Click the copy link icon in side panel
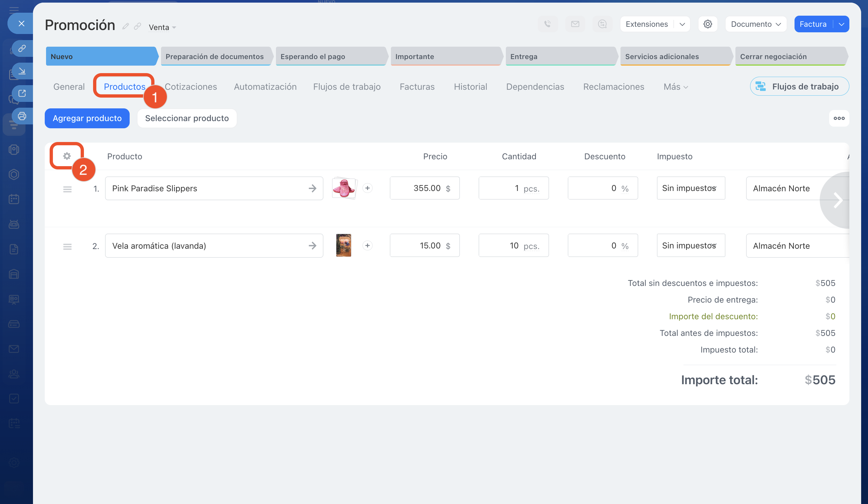Screen dimensions: 868x504 coord(22,48)
